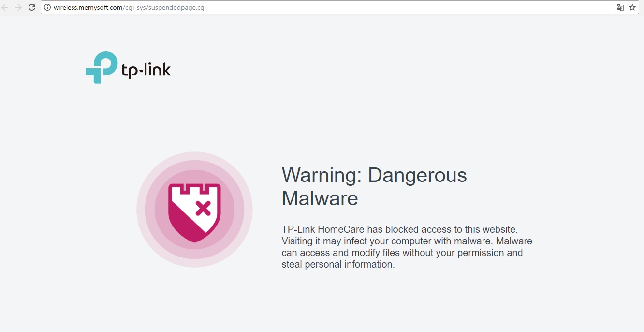Click the "Warning: Dangerous" heading line
644x332 pixels.
click(x=374, y=175)
